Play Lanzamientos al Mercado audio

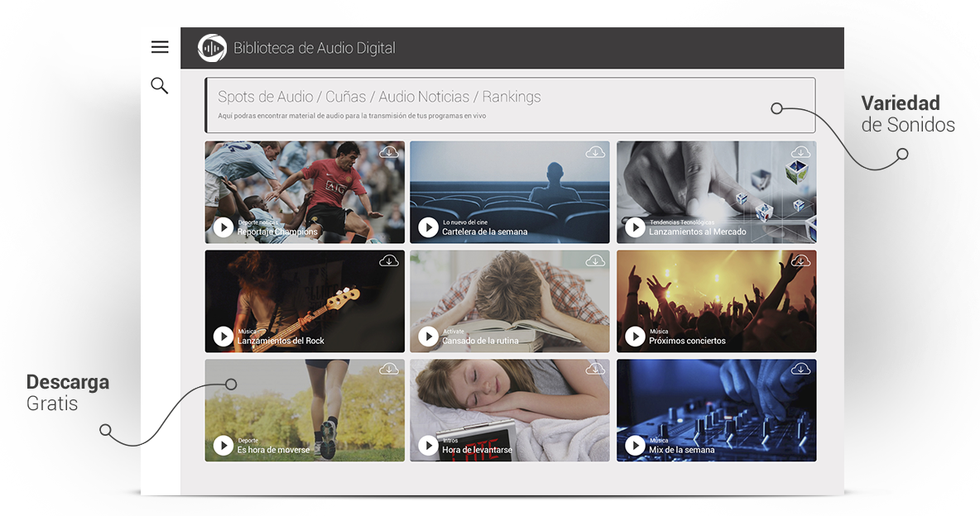tap(635, 227)
